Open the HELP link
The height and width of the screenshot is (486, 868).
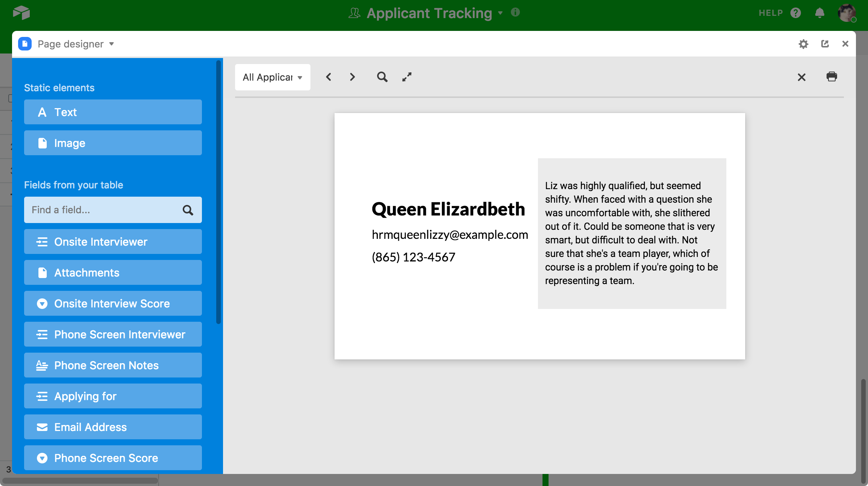click(770, 13)
